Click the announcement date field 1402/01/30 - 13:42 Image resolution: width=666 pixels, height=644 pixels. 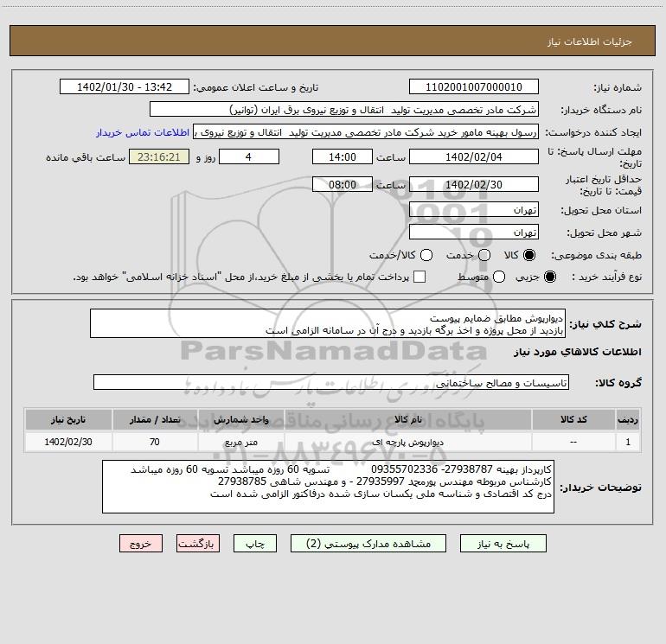coord(125,87)
